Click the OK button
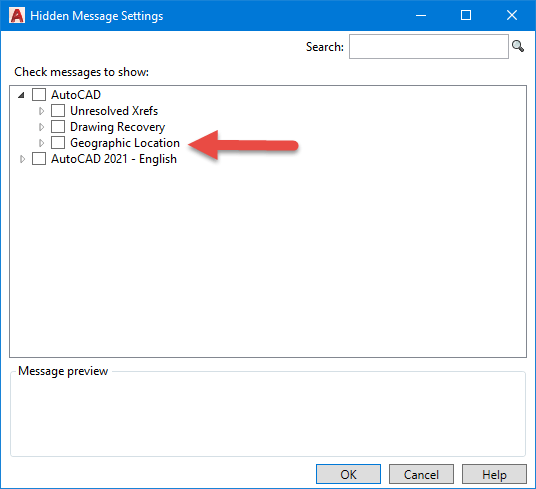This screenshot has width=536, height=489. 348,474
